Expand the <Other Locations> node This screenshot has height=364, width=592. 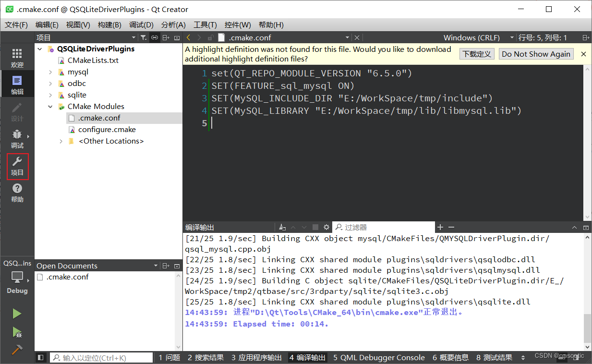61,141
